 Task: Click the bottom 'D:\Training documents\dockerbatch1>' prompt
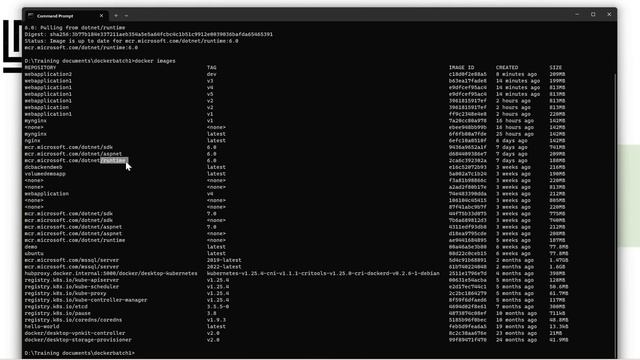[x=79, y=353]
